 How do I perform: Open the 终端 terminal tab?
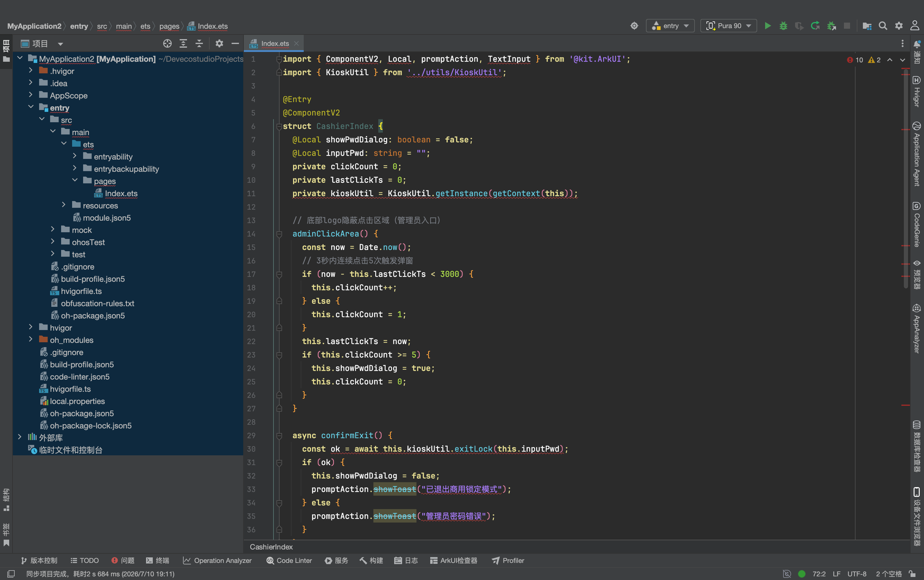[158, 560]
